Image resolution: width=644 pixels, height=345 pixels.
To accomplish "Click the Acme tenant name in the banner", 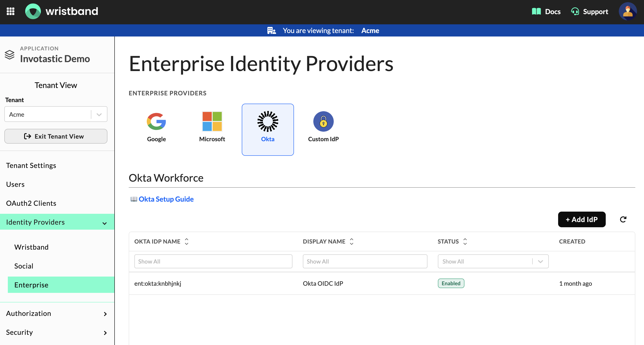I will click(370, 30).
